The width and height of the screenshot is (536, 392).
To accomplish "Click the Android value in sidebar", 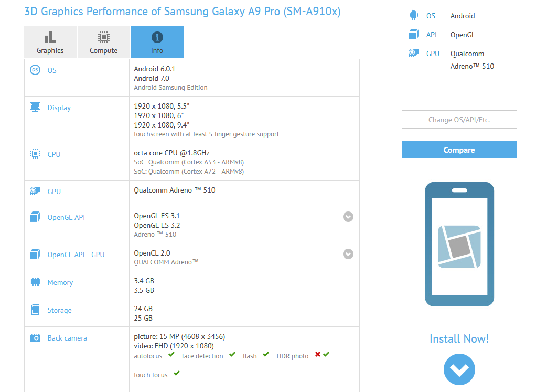I will coord(463,16).
